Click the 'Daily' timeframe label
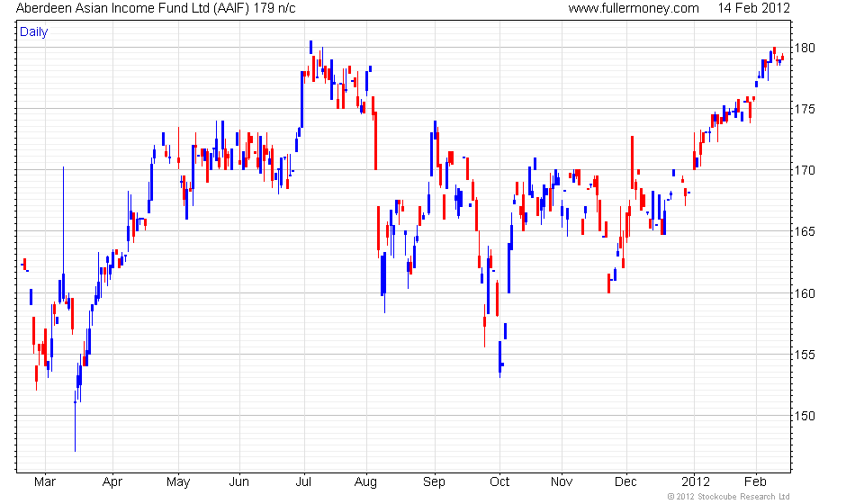This screenshot has height=504, width=864. 33,31
